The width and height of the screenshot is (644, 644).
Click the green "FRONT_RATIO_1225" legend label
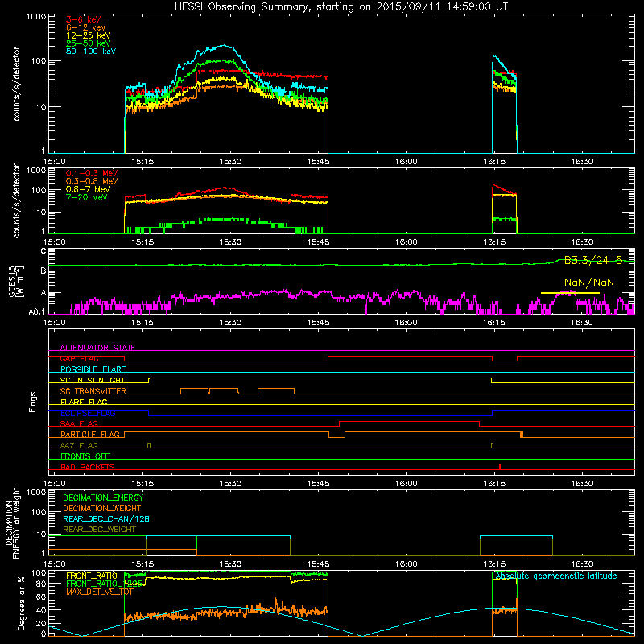(x=104, y=584)
